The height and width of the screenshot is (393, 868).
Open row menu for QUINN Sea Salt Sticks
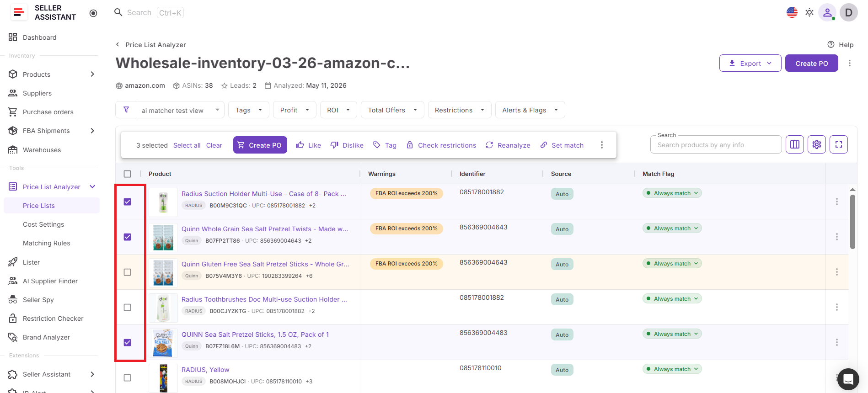(x=837, y=342)
